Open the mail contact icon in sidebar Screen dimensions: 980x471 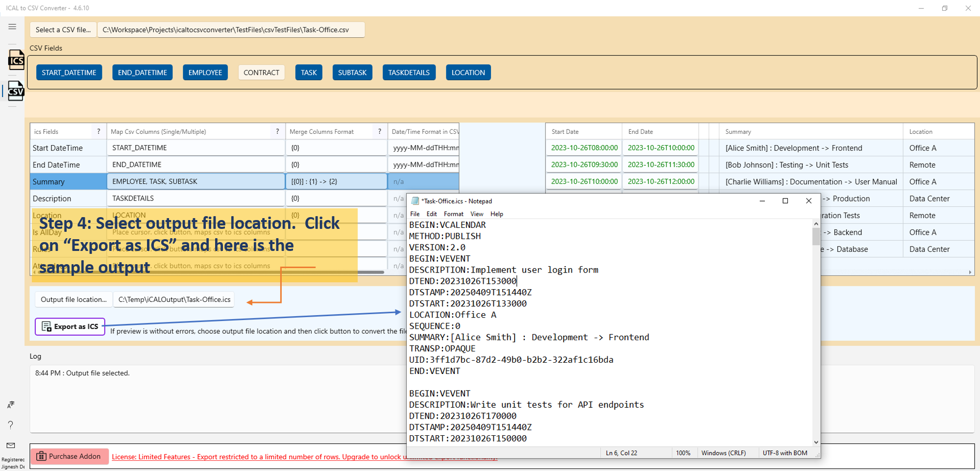pyautogui.click(x=11, y=445)
